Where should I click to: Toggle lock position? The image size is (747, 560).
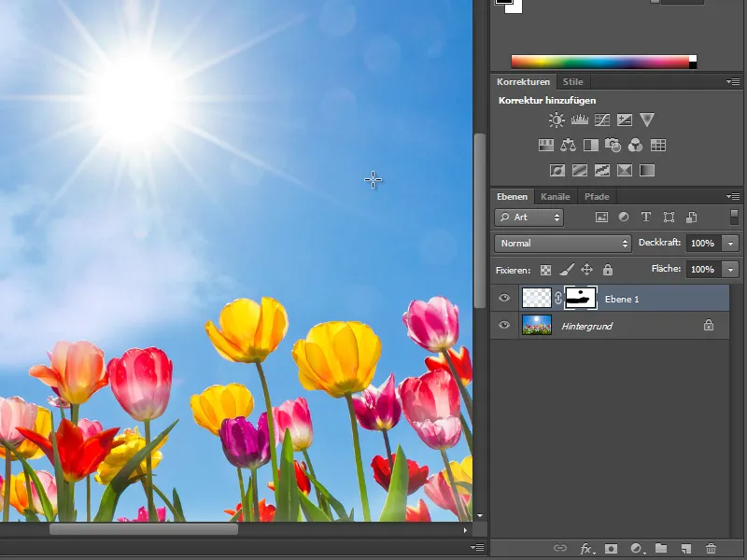pyautogui.click(x=587, y=270)
